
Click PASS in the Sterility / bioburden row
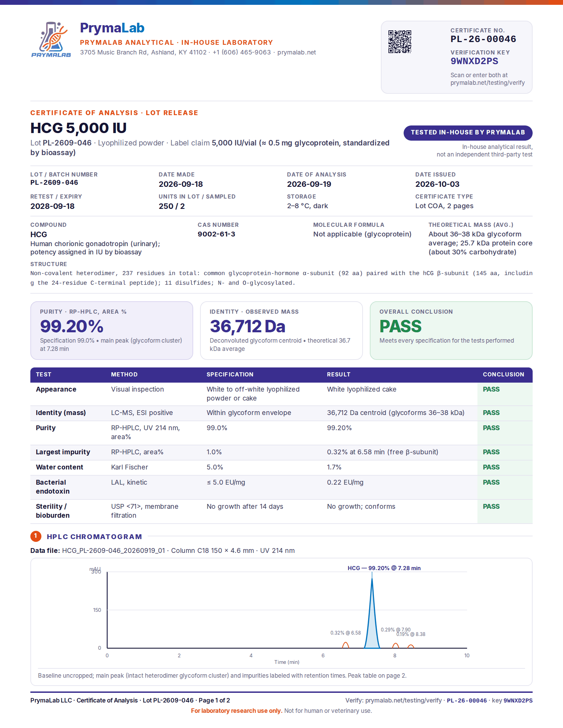pos(491,506)
